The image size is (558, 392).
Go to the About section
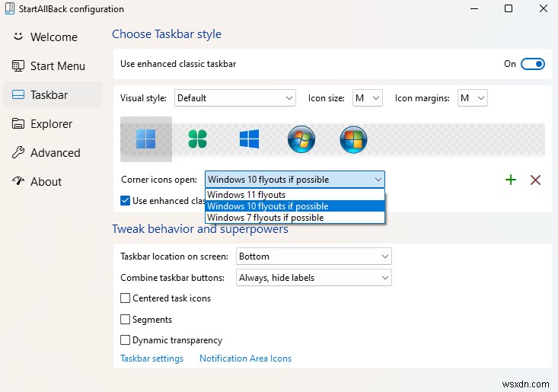click(53, 181)
